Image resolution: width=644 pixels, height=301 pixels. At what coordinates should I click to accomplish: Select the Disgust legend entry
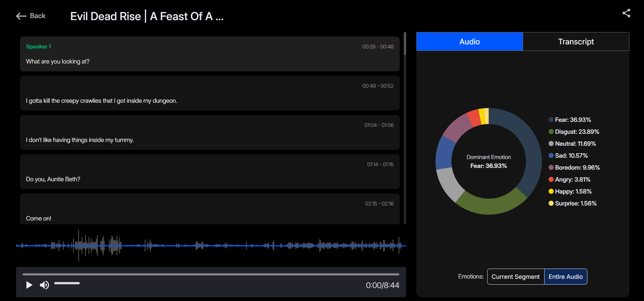(574, 132)
